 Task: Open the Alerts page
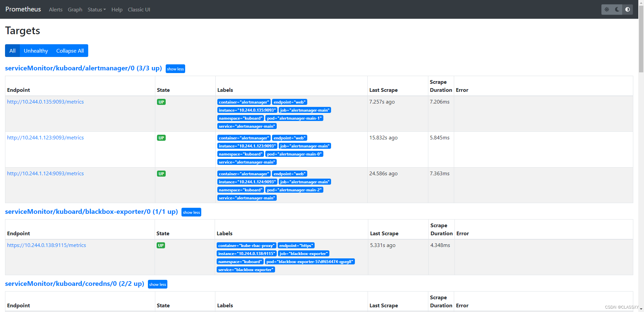[x=56, y=10]
